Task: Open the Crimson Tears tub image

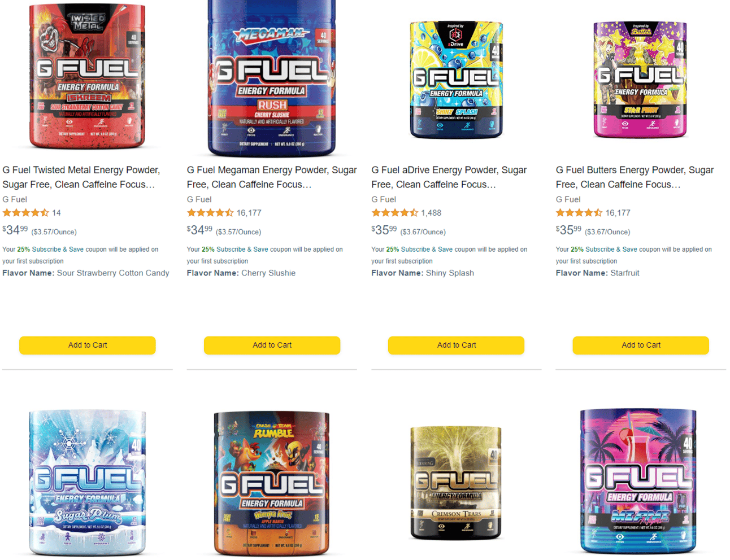Action: point(457,483)
